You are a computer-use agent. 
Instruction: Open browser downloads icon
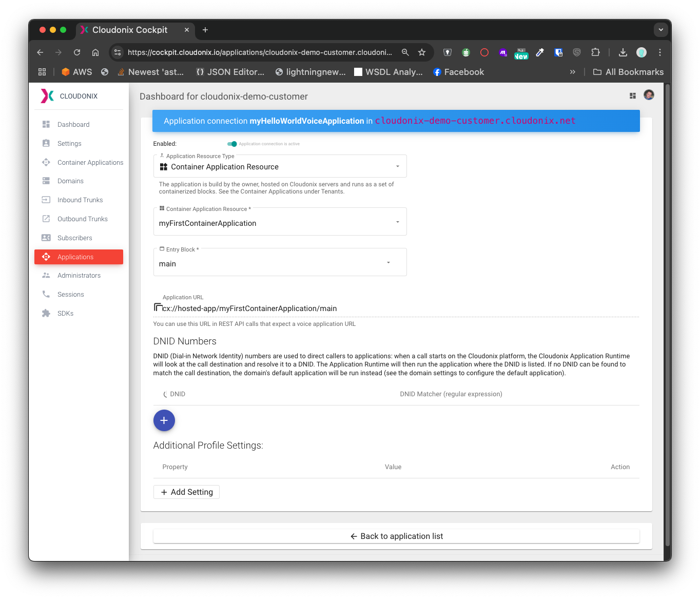[623, 52]
